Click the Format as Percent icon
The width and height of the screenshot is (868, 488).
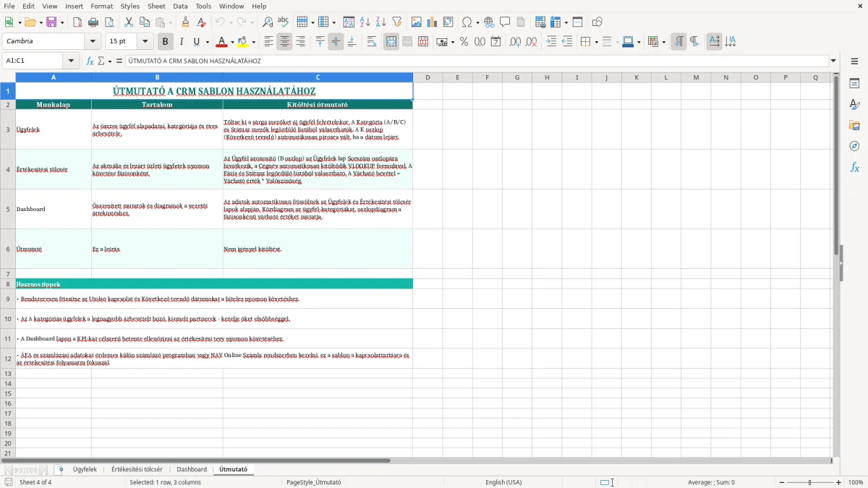tap(464, 42)
